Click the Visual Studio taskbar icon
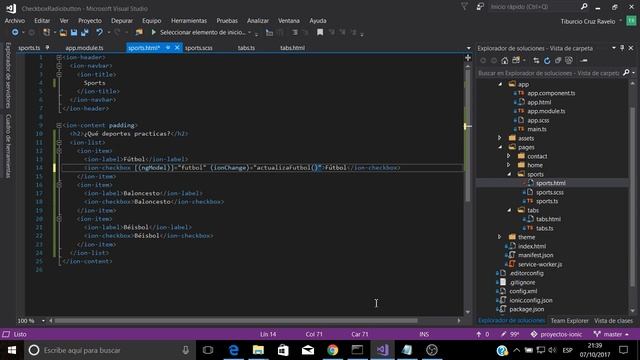This screenshot has width=640, height=360. coord(382,350)
